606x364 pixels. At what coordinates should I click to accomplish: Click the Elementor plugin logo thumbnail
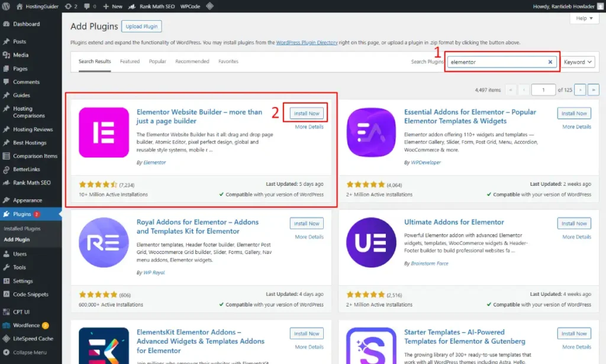pos(104,133)
